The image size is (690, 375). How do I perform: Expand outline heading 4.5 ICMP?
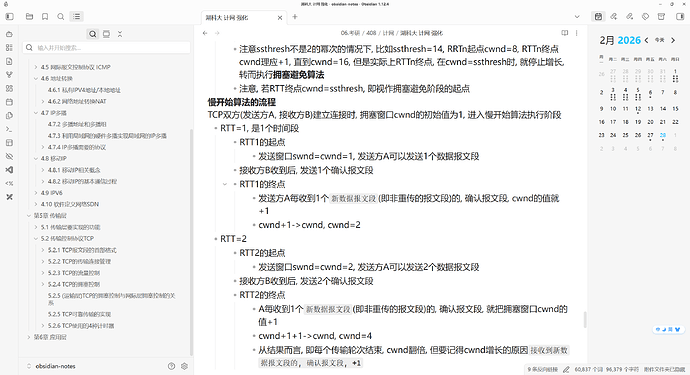coord(36,67)
